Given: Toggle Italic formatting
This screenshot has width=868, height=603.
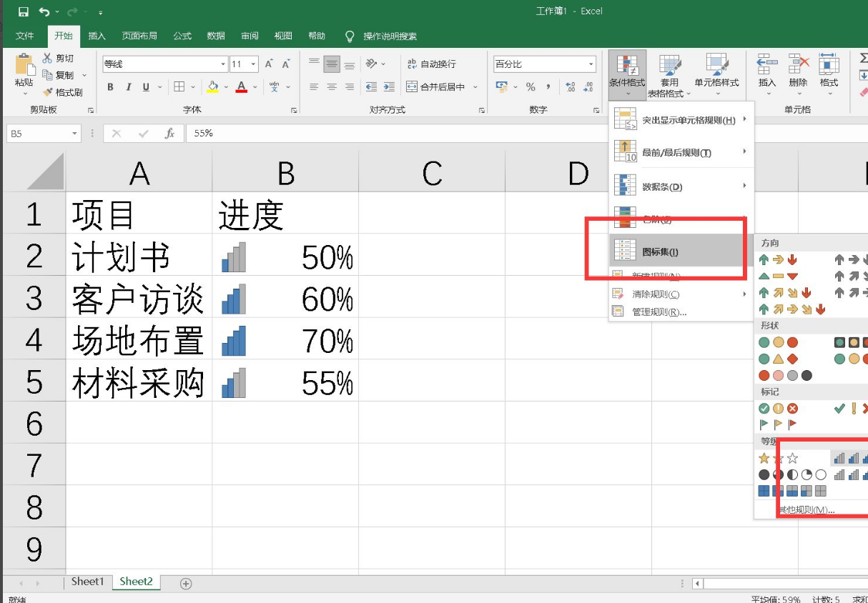Looking at the screenshot, I should tap(129, 87).
